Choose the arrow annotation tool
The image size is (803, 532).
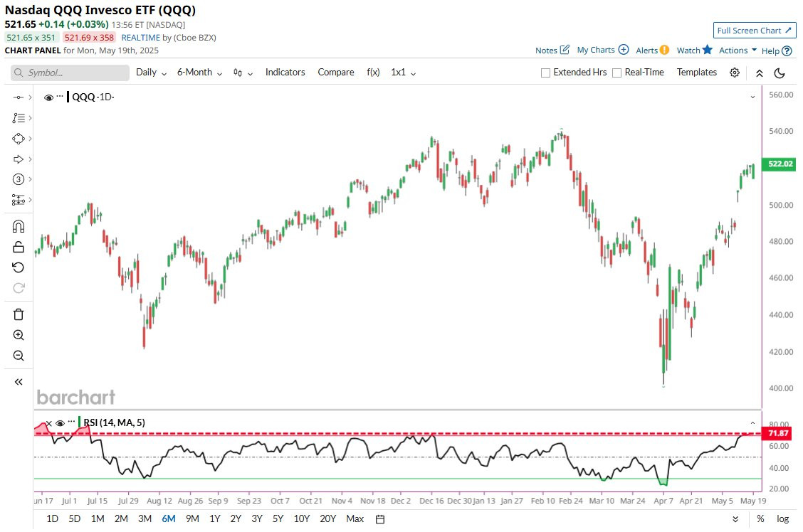pyautogui.click(x=19, y=159)
